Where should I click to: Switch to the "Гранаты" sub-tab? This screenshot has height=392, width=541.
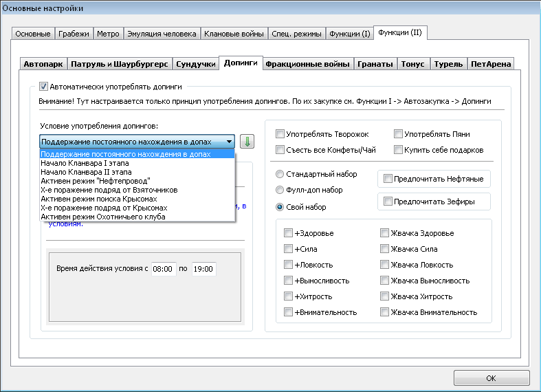coord(375,64)
